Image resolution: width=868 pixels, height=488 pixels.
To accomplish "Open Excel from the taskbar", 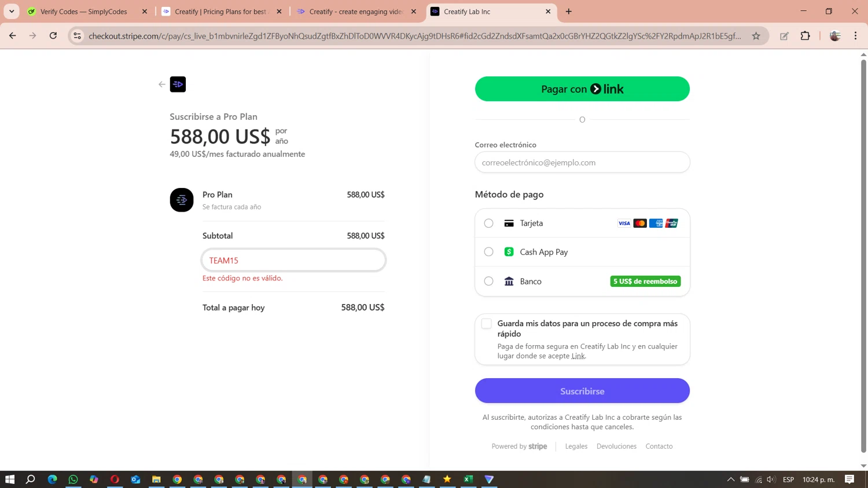I will 468,479.
